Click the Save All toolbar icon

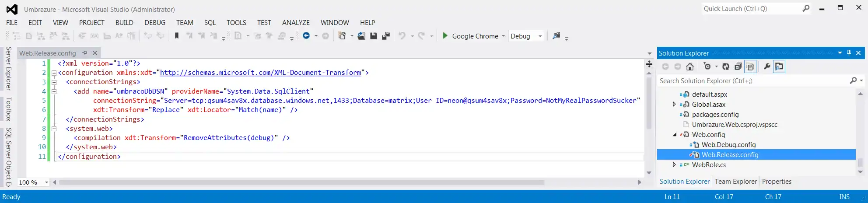(x=386, y=36)
